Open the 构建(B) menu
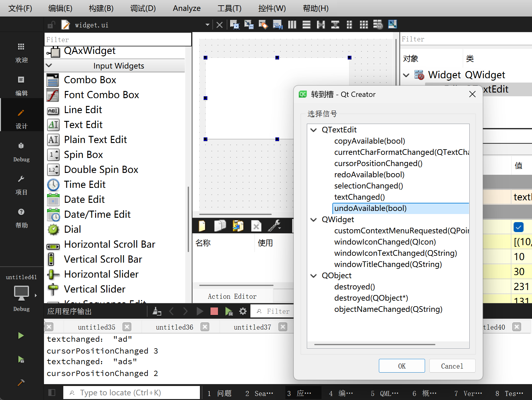This screenshot has height=400, width=532. (101, 8)
